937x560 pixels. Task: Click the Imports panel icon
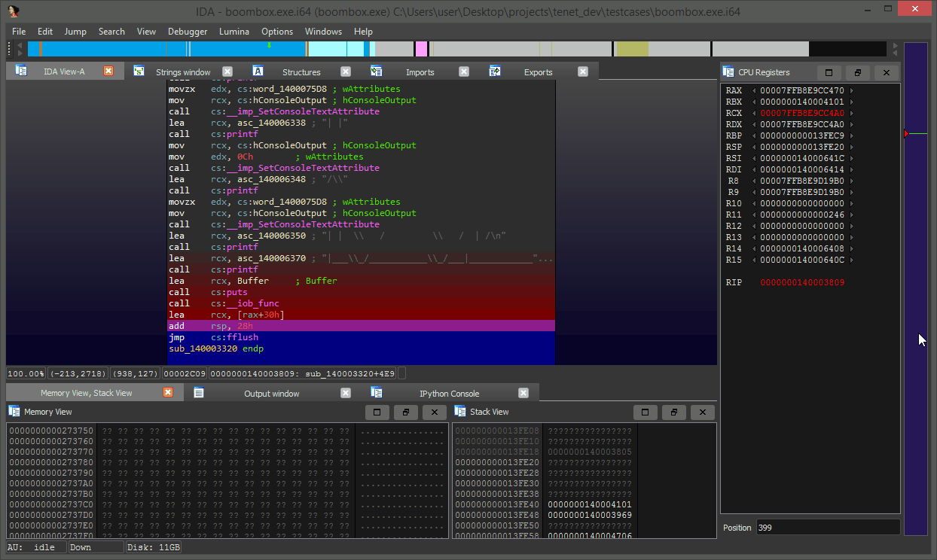(376, 71)
